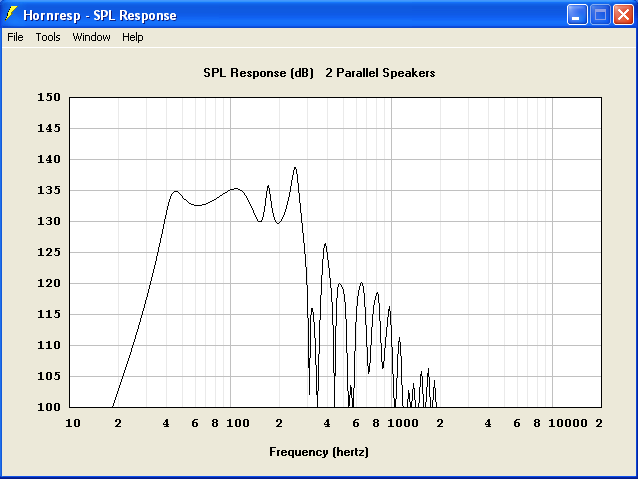
Task: Click the 'SPL Response (dB)' chart title
Action: (x=258, y=73)
